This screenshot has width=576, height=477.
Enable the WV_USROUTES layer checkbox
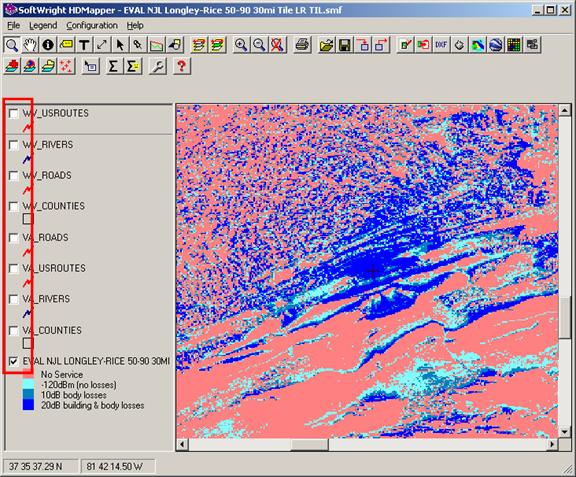click(14, 114)
